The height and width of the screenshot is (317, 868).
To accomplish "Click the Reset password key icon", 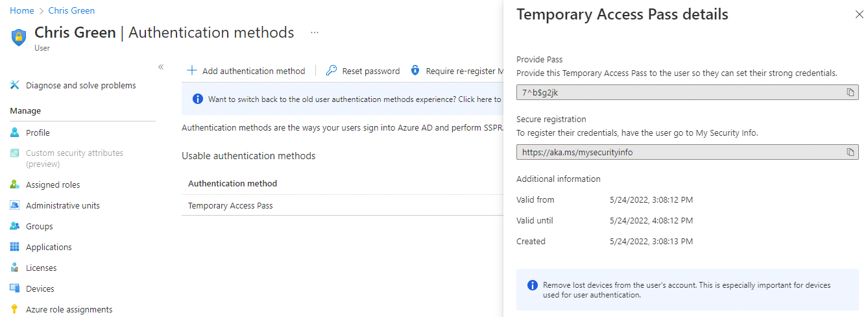I will pos(332,71).
